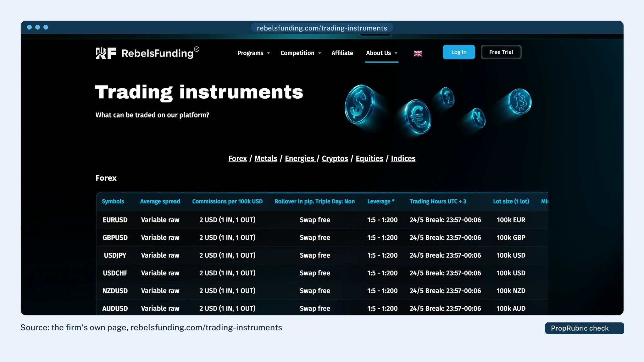
Task: Open the UK flag language selector
Action: click(x=418, y=53)
